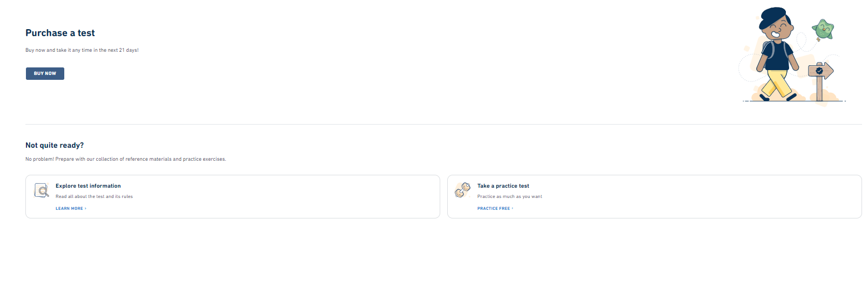The image size is (868, 308).
Task: Click the chevron next to LEARN MORE
Action: click(x=85, y=208)
